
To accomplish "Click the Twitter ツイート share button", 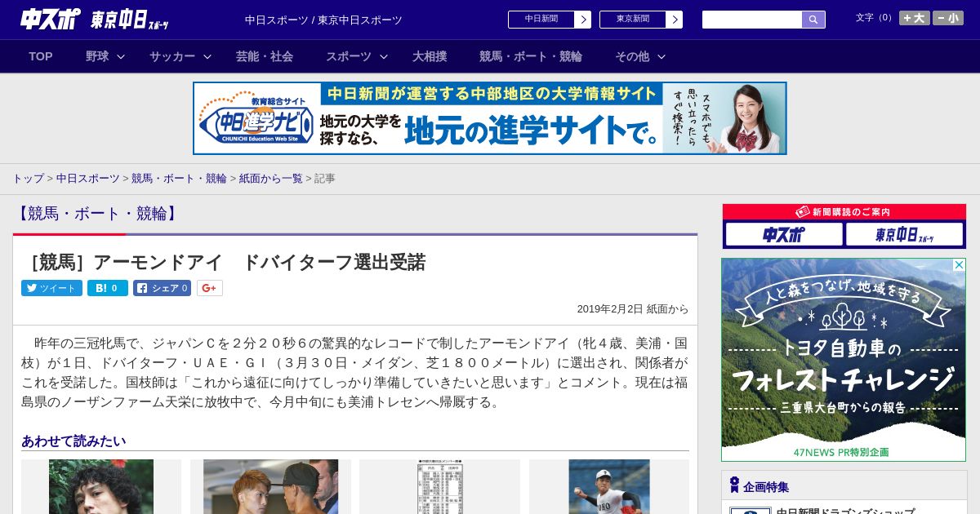I will (51, 288).
